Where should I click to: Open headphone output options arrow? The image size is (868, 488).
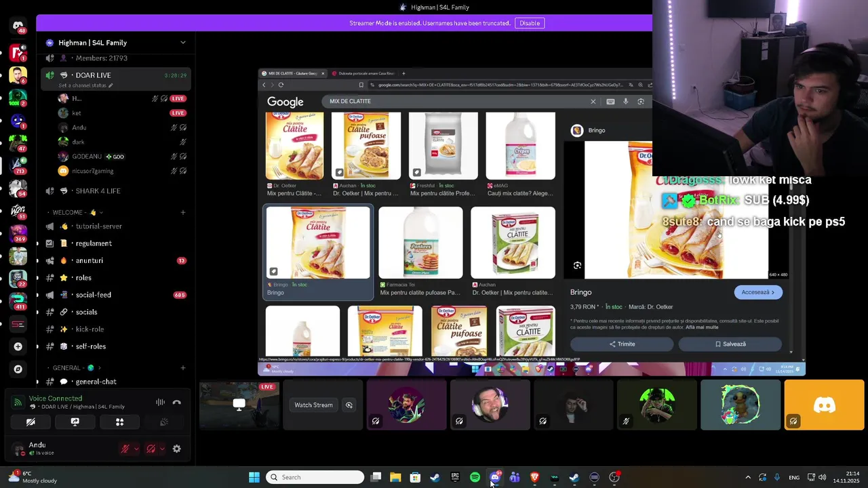click(162, 449)
